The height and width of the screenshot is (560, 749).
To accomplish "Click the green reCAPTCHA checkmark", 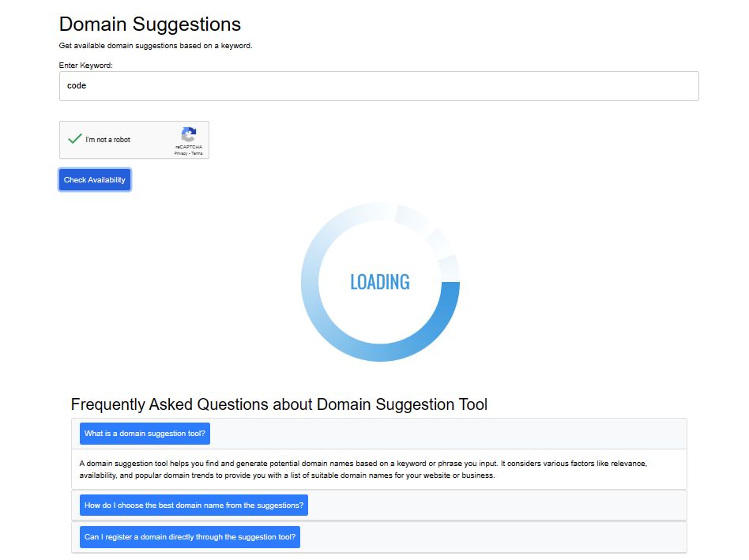I will [x=75, y=139].
